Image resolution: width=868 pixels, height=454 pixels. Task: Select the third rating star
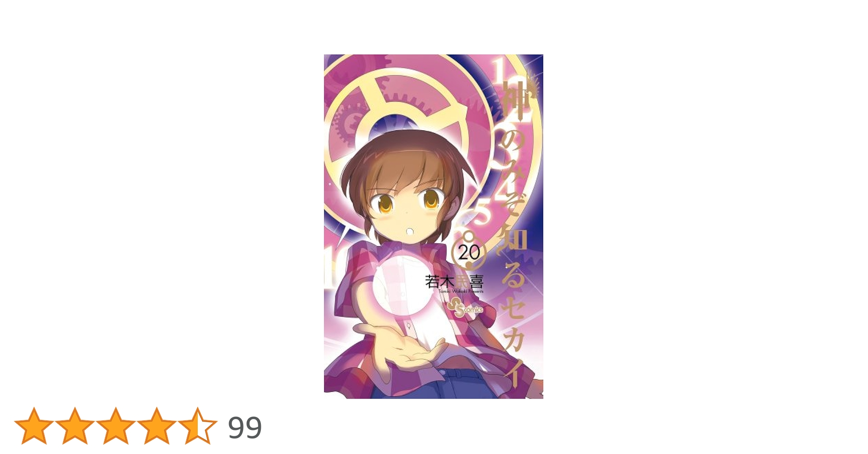(x=116, y=426)
